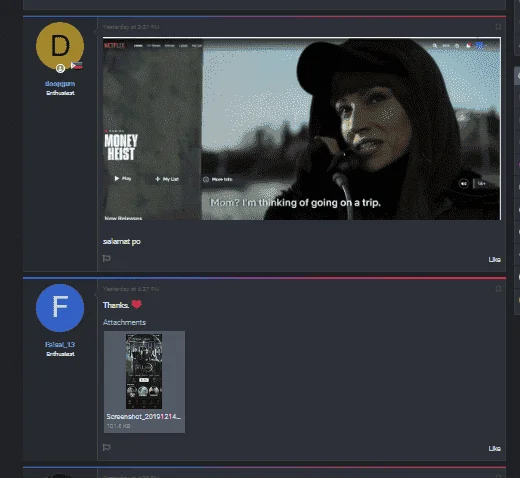Click the Philippines flag next to doopgum's avatar
Viewport: 520px width, 478px height.
pos(77,66)
